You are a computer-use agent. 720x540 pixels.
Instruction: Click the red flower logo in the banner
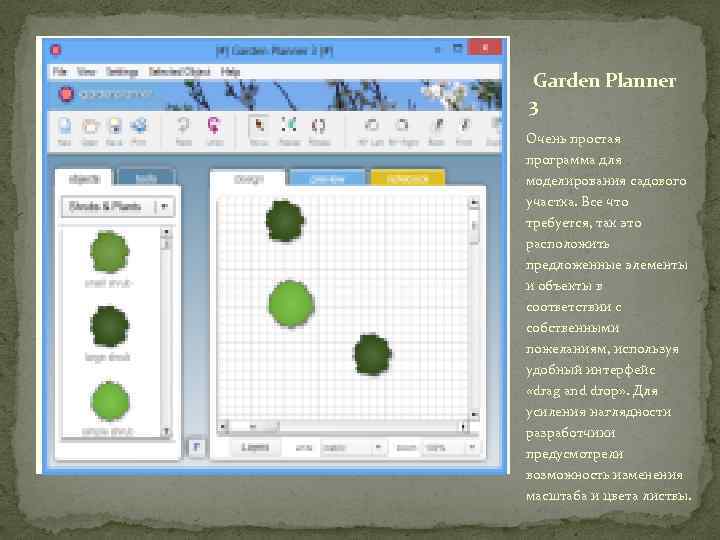[x=66, y=95]
